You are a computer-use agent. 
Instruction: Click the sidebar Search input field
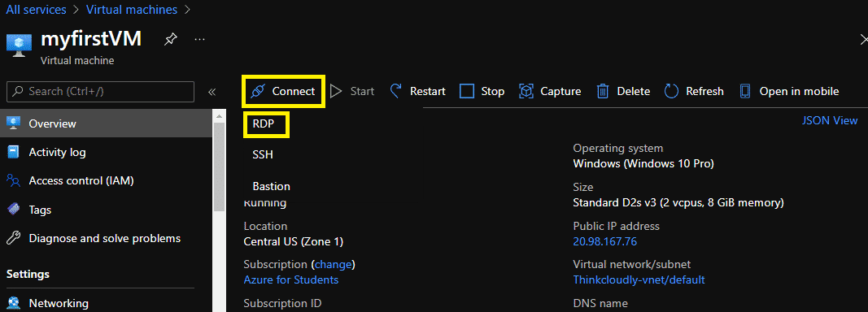[101, 92]
